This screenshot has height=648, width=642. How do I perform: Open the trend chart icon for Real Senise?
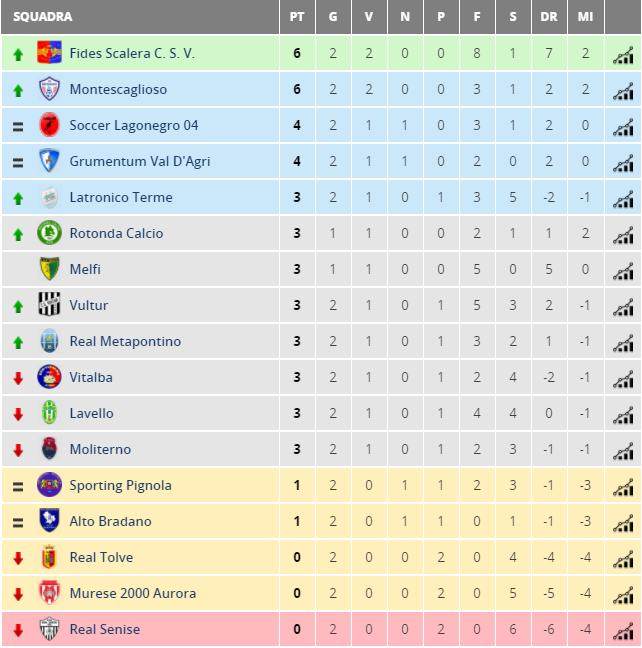point(623,630)
